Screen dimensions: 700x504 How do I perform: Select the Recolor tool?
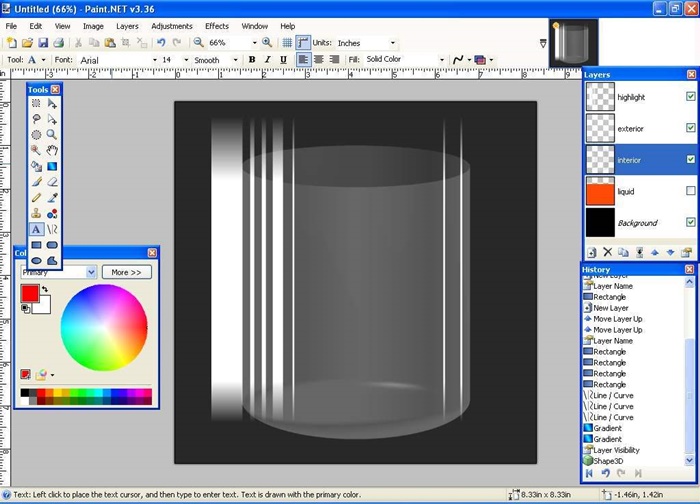coord(52,213)
